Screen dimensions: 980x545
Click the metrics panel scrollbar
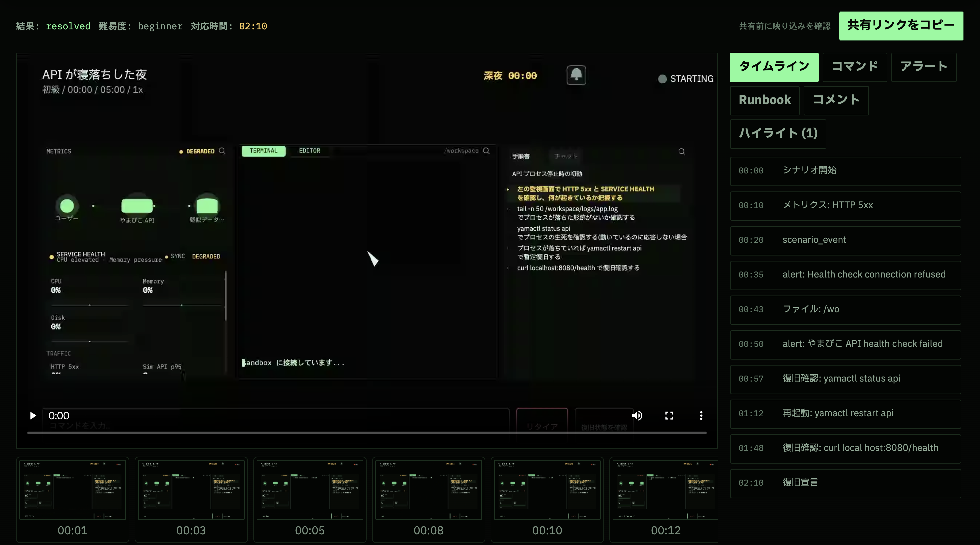[x=226, y=296]
